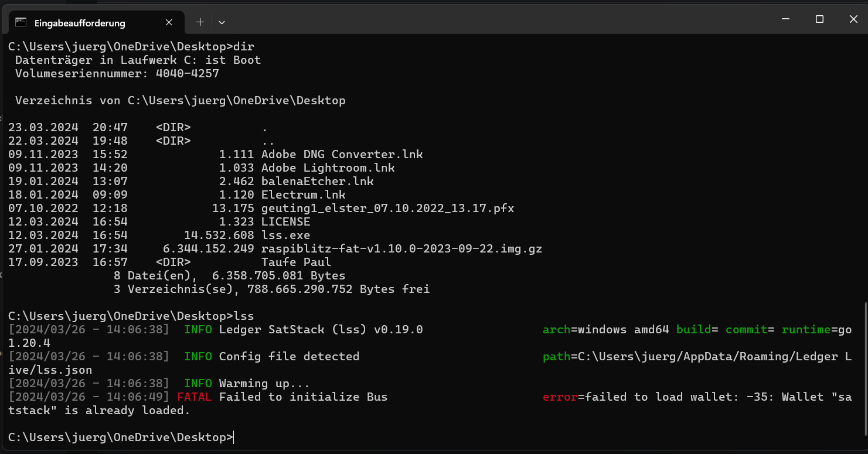
Task: Click the file name lss.exe
Action: [286, 235]
